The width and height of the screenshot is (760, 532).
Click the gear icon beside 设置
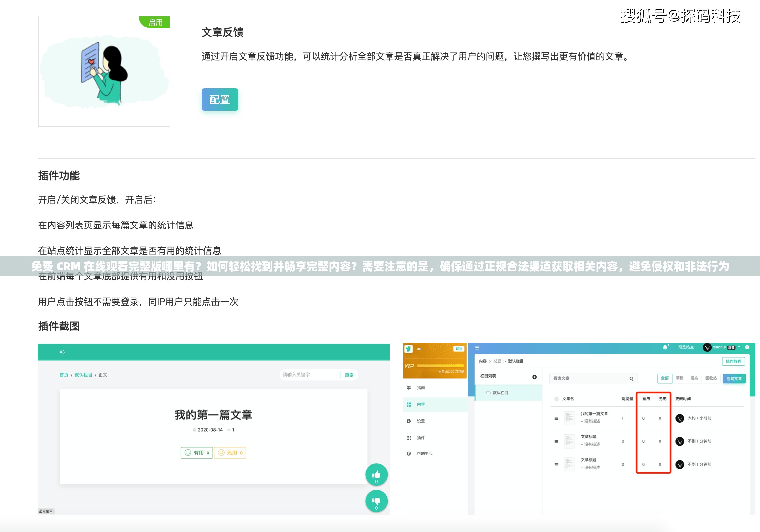[409, 421]
